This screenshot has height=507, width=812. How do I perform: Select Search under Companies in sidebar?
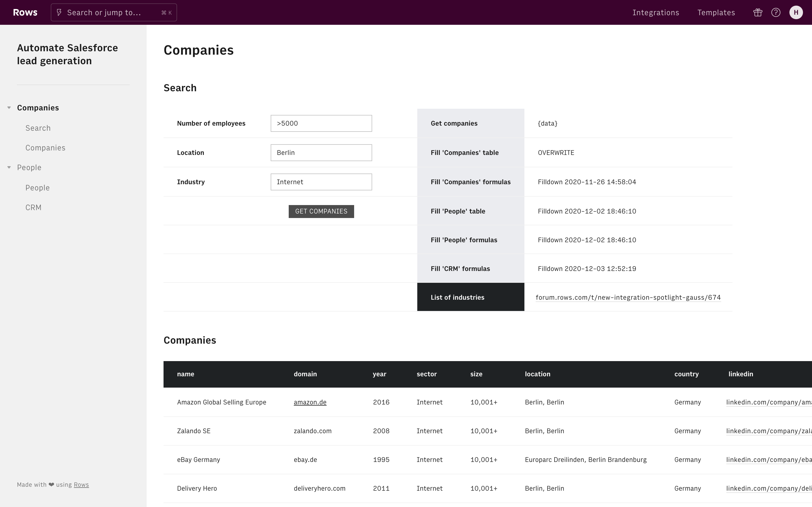click(x=38, y=128)
